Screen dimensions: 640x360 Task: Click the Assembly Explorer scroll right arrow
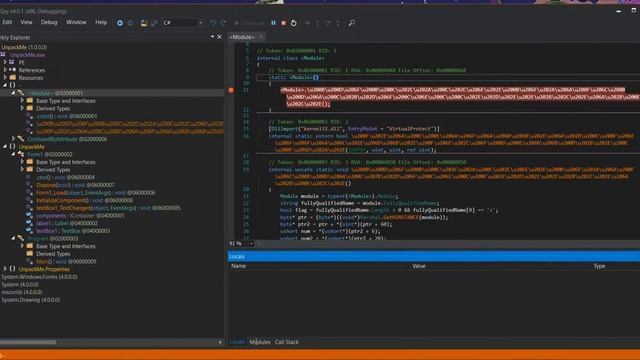pos(220,342)
